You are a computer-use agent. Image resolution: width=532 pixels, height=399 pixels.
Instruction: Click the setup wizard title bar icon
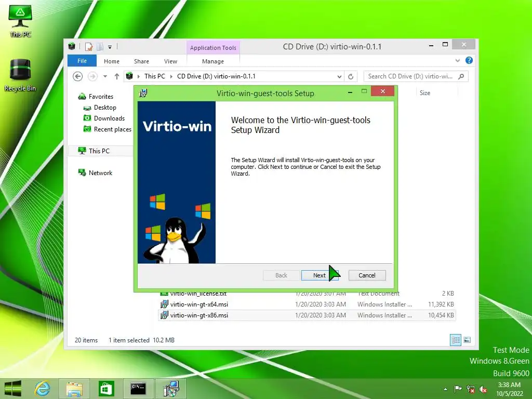pyautogui.click(x=143, y=93)
